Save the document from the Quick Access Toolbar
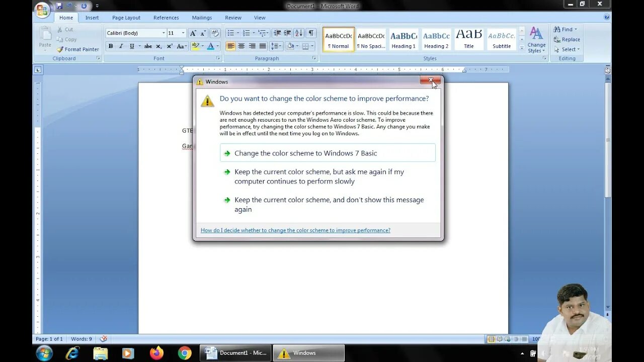The height and width of the screenshot is (362, 644). click(59, 6)
